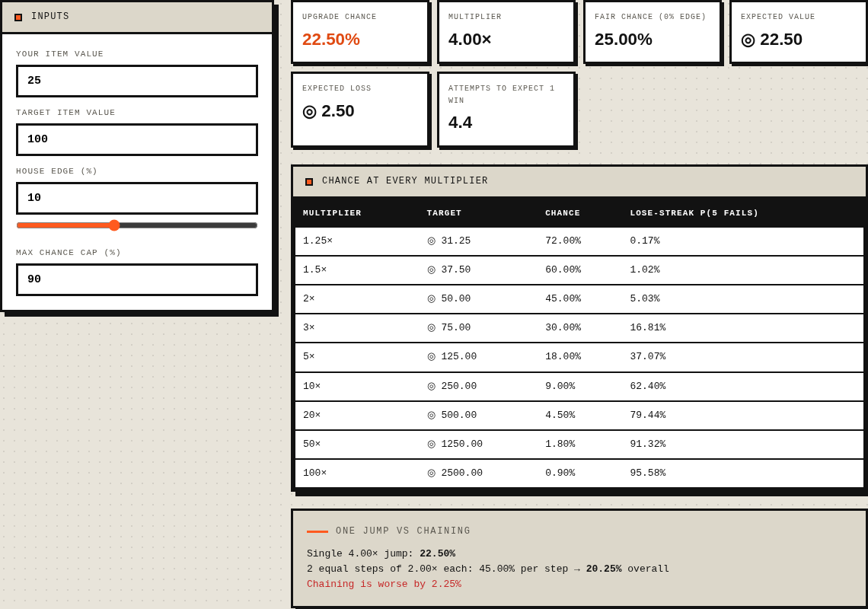
Task: Click the 1.80% chance cell
Action: coord(560,444)
